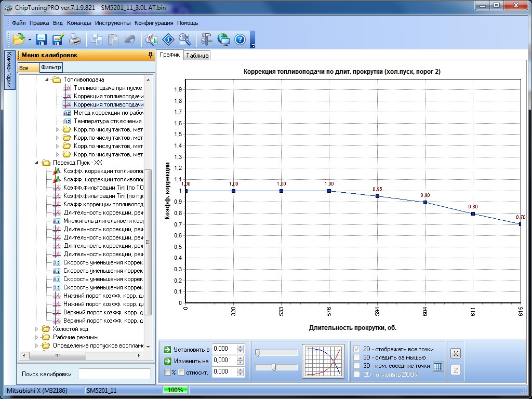Check '3D - изм. соседние точки' option

[356, 366]
